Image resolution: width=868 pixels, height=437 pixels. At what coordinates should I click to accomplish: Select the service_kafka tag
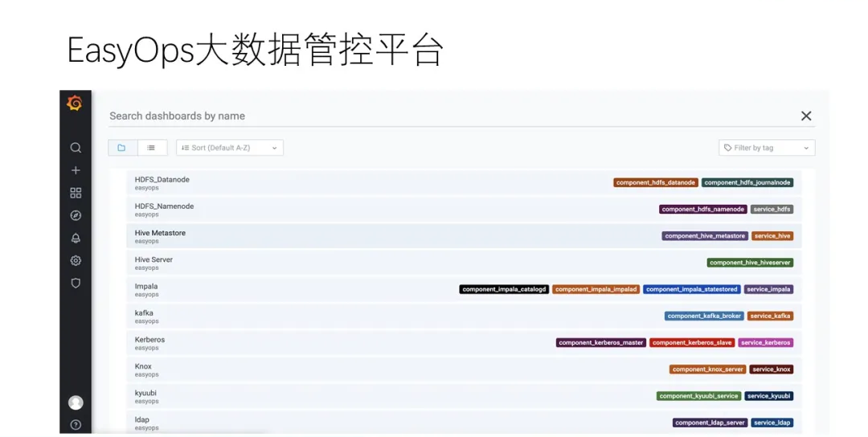(x=770, y=316)
